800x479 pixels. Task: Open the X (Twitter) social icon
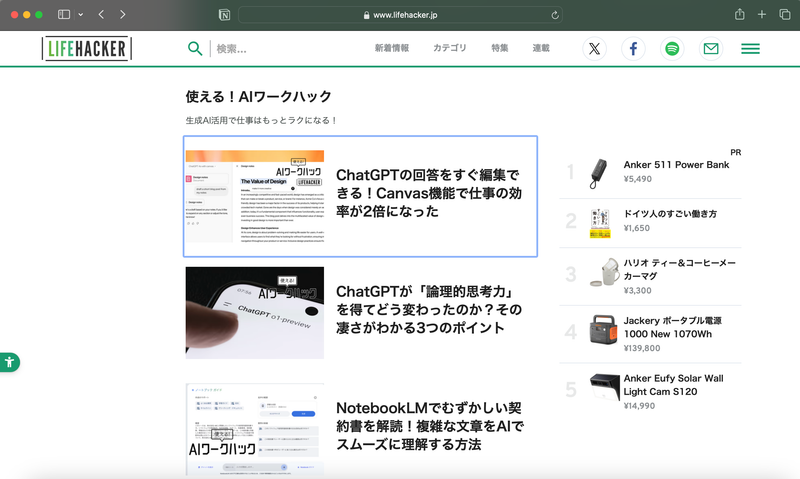(x=594, y=48)
